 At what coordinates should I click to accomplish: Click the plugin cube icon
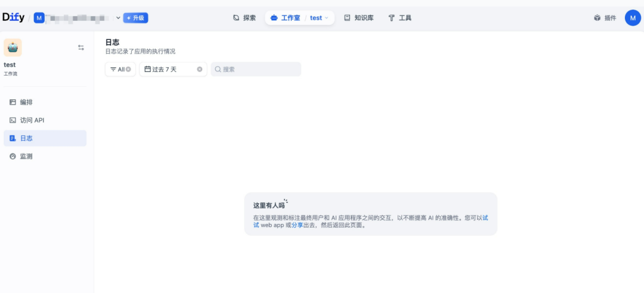point(597,18)
